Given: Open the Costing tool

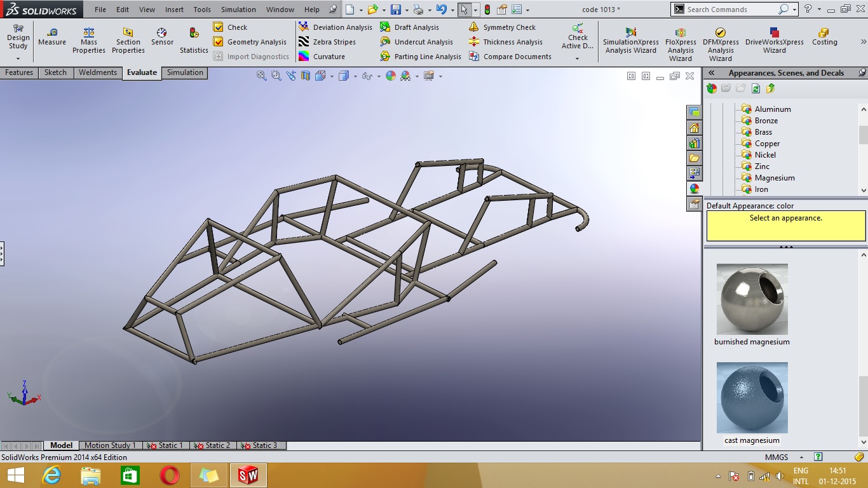Looking at the screenshot, I should [824, 37].
